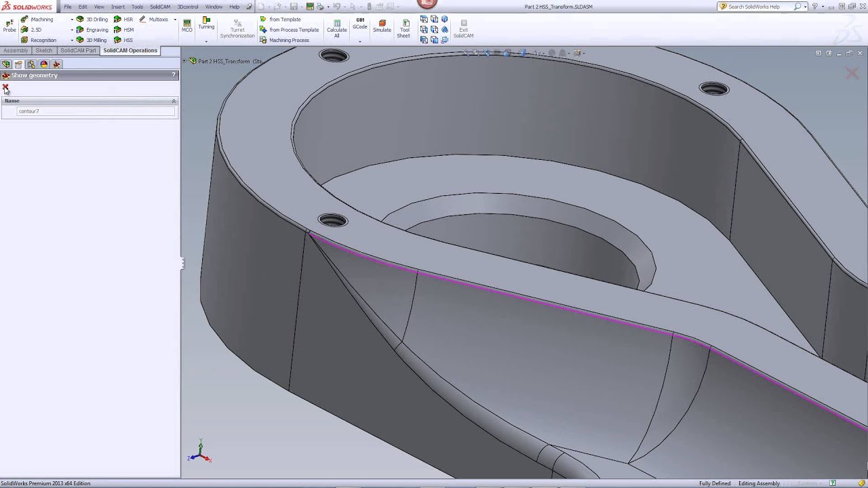Expand the Part 2 HSS_Transform flyout tree

[x=184, y=61]
